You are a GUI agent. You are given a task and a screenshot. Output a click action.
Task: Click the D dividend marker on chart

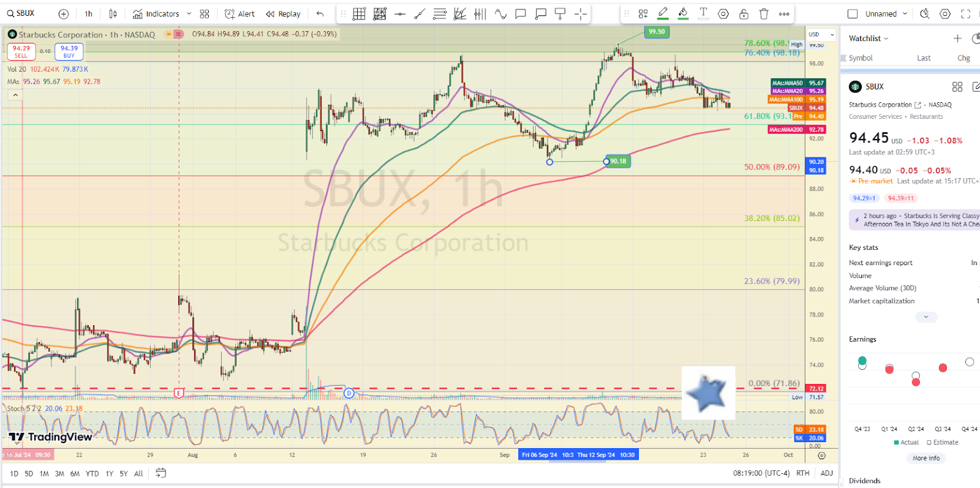coord(349,393)
